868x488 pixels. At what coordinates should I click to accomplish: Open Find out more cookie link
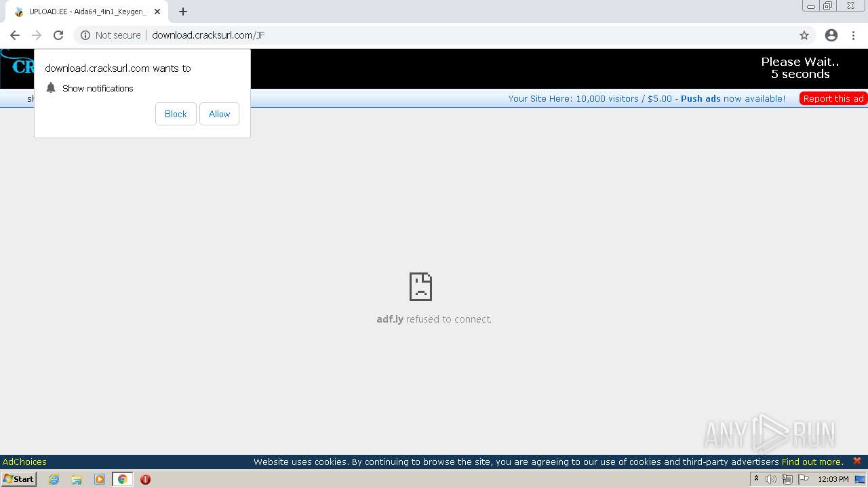(x=812, y=462)
